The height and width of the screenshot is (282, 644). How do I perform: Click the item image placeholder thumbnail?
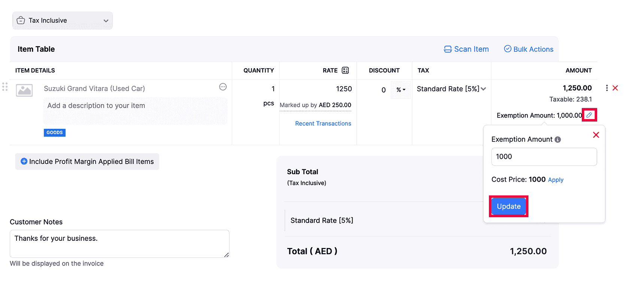point(24,90)
